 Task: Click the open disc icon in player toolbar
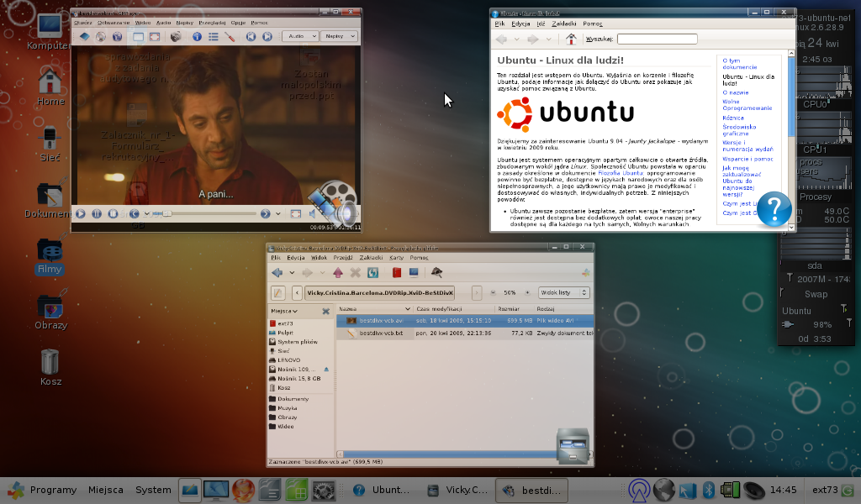point(101,37)
